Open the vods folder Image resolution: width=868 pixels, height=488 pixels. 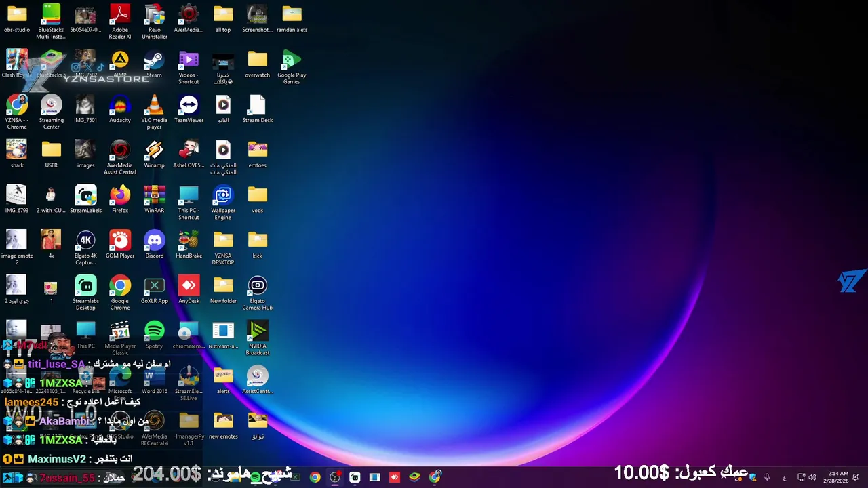[258, 199]
